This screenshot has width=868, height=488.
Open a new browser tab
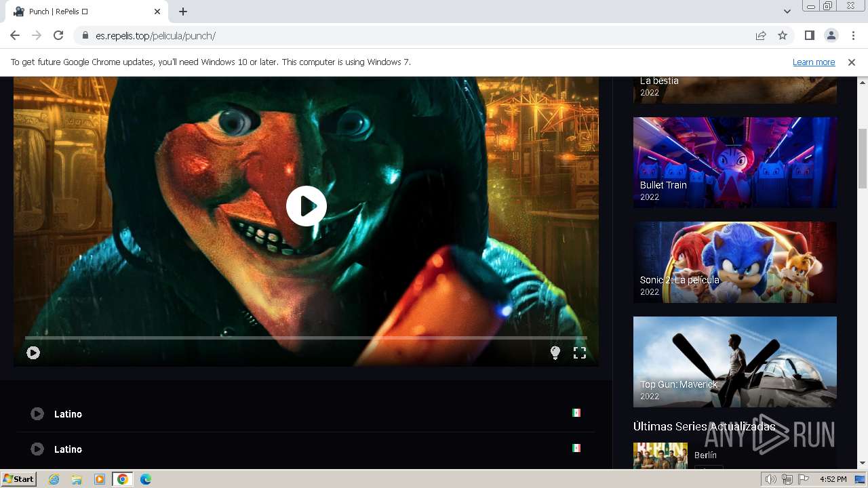click(183, 12)
